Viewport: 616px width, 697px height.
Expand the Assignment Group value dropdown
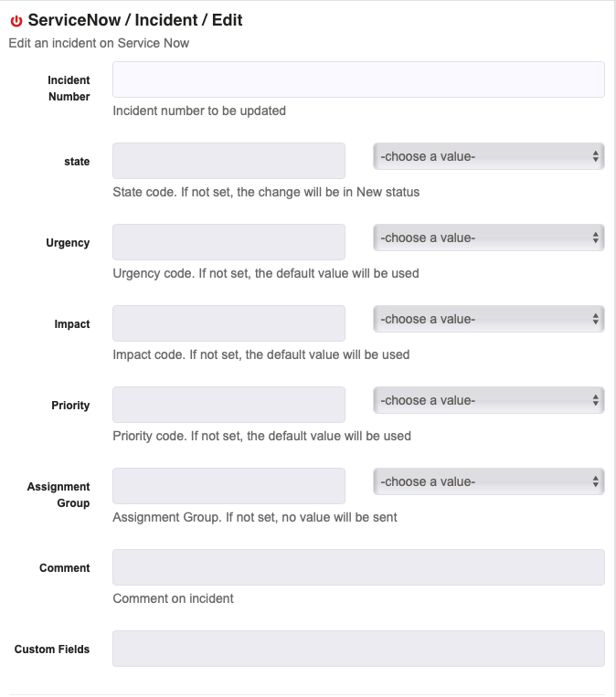click(x=488, y=481)
